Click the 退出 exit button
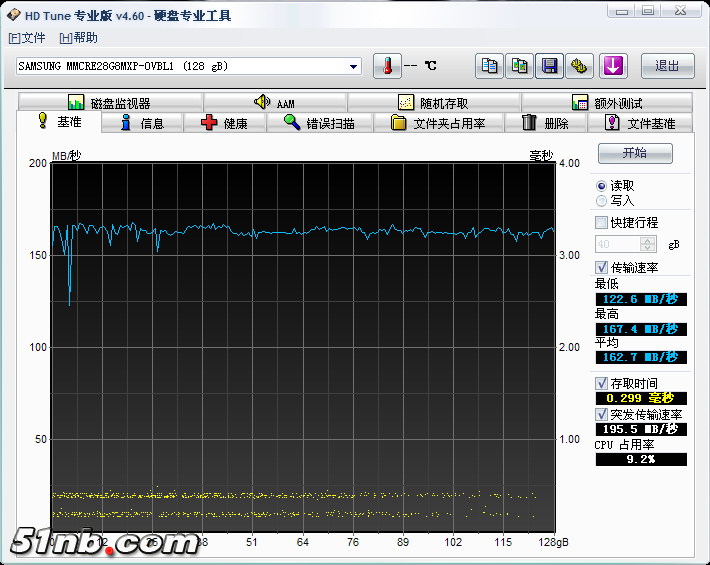Image resolution: width=710 pixels, height=565 pixels. coord(667,66)
